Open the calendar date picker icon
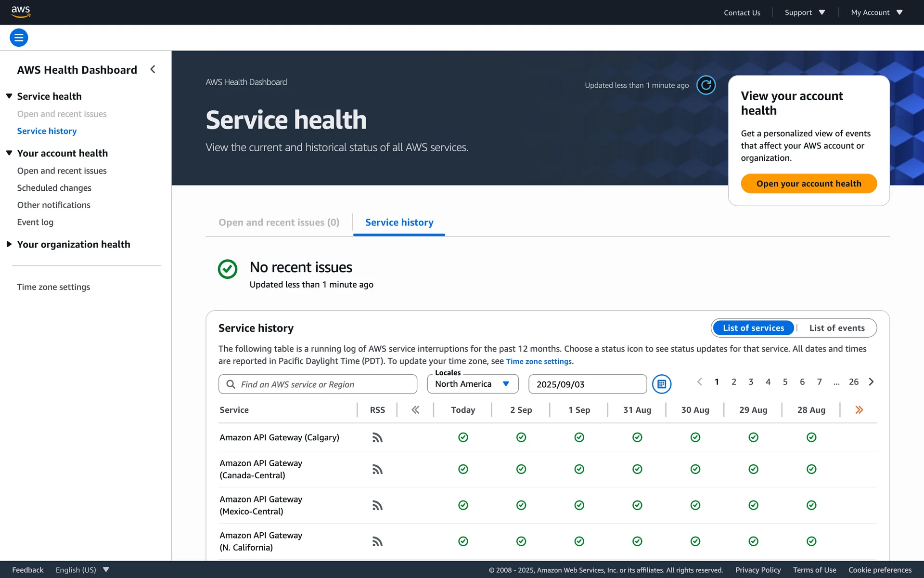Image resolution: width=924 pixels, height=578 pixels. tap(661, 384)
